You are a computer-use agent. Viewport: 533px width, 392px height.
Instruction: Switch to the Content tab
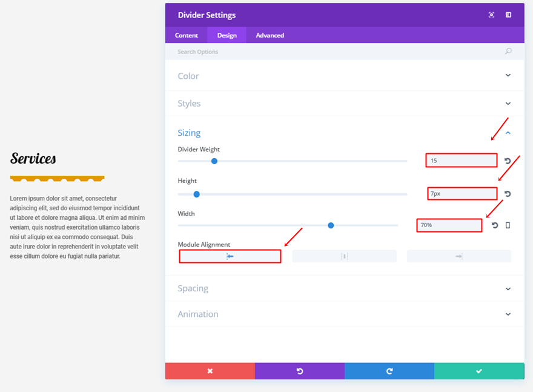coord(187,35)
